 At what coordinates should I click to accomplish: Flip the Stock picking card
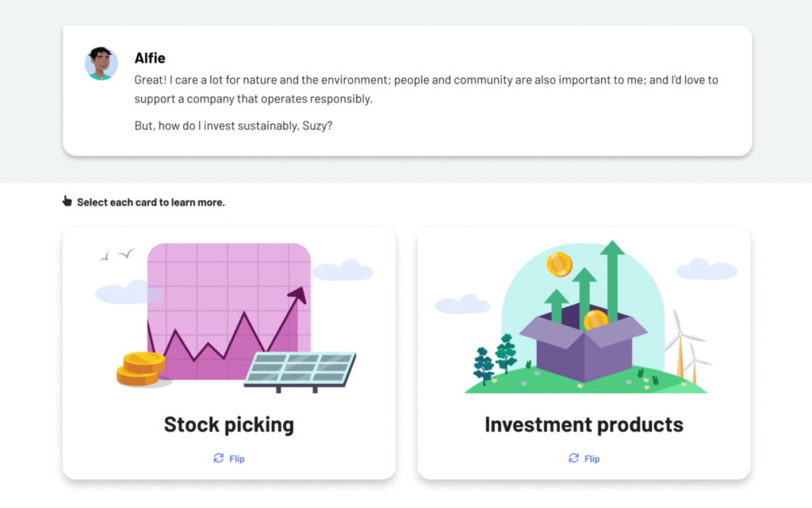(x=228, y=458)
